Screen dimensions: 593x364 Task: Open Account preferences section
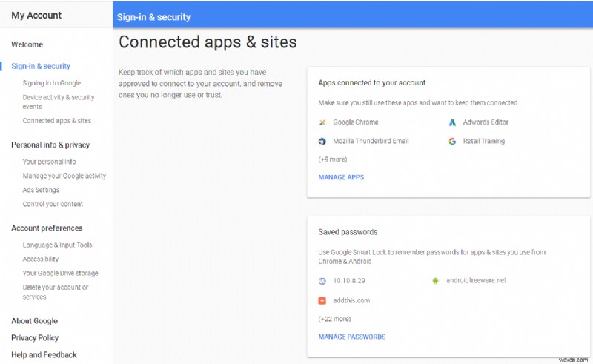47,228
